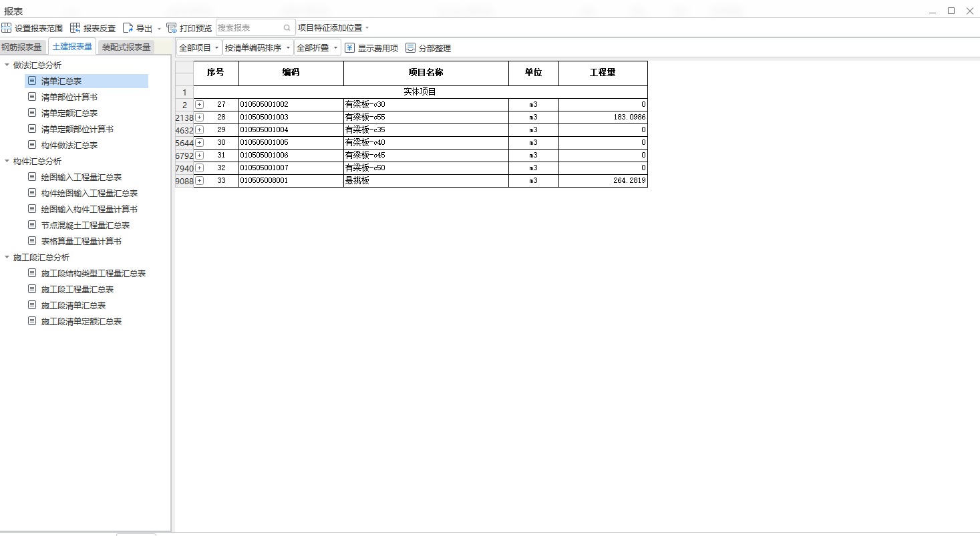The image size is (980, 536).
Task: Click the document icon beside 构件绘图输入工程量汇总表
Action: click(x=32, y=193)
